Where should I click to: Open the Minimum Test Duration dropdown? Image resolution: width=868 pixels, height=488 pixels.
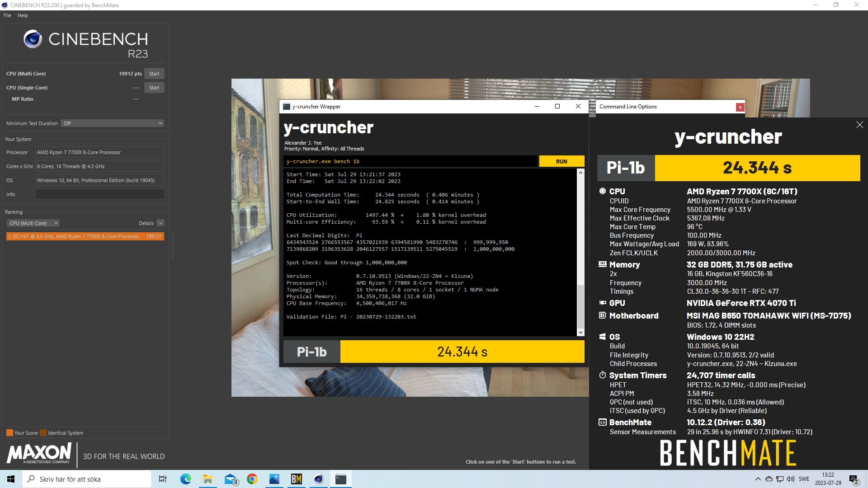112,123
